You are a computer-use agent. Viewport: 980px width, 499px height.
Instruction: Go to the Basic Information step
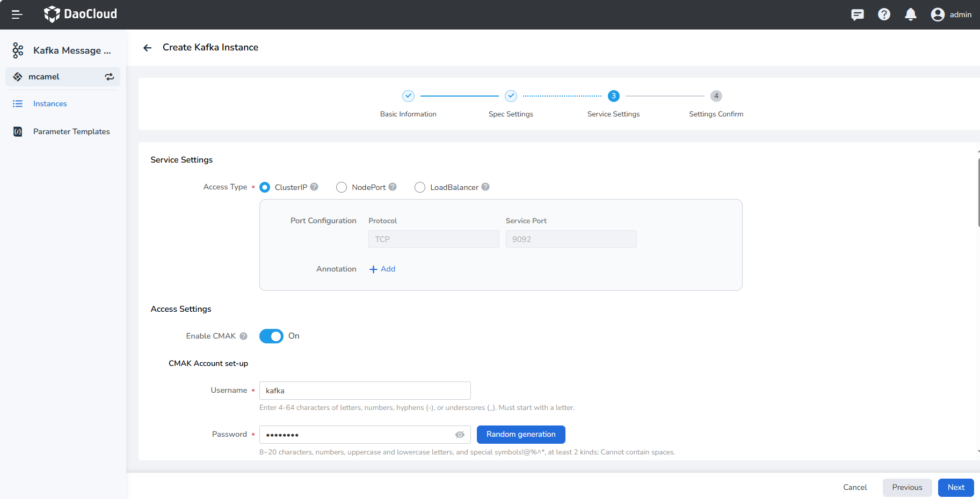[408, 96]
